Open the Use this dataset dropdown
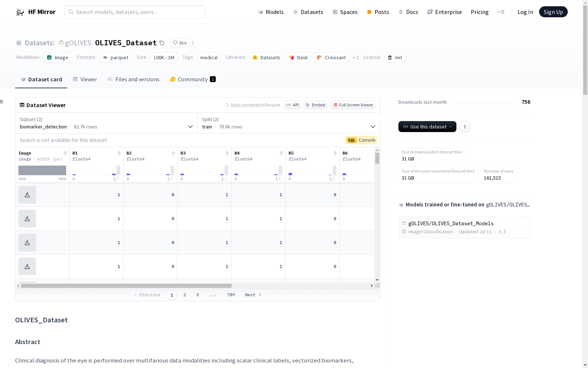The width and height of the screenshot is (588, 368). click(427, 127)
